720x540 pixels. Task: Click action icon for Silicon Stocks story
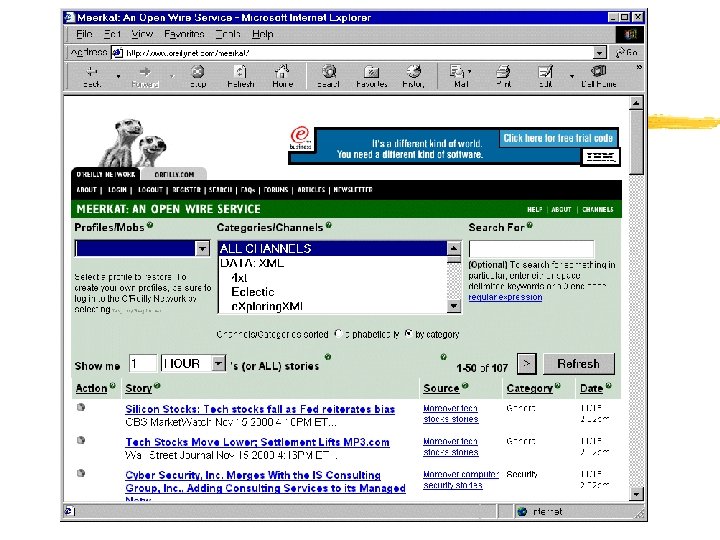pos(81,407)
